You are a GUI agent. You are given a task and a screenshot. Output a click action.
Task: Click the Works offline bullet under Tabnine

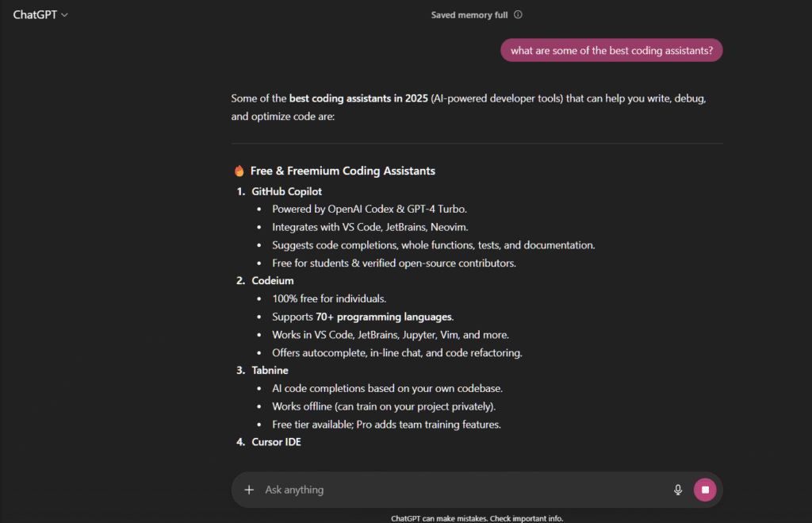[383, 406]
